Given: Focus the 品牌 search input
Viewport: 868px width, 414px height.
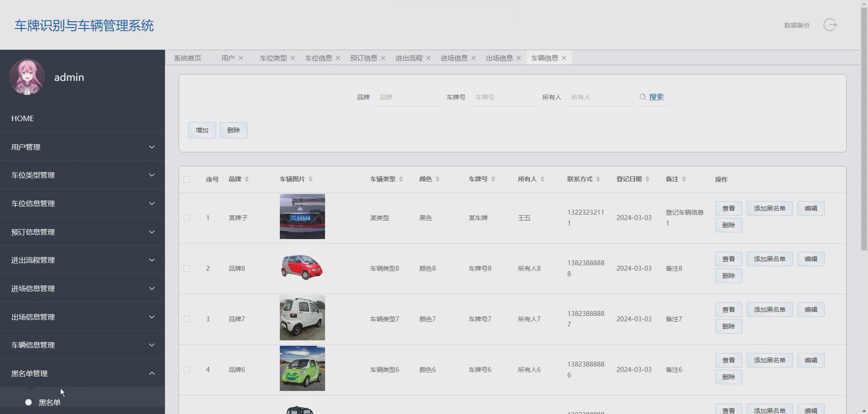Looking at the screenshot, I should tap(408, 97).
